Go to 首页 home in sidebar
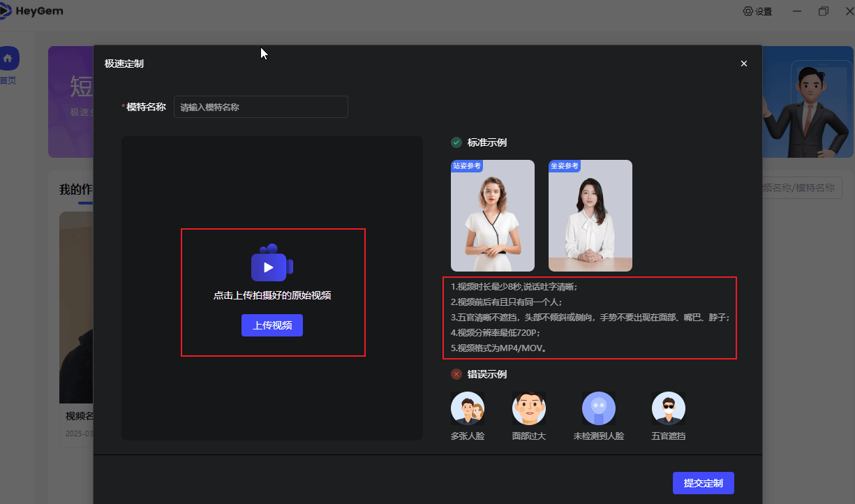 tap(8, 66)
